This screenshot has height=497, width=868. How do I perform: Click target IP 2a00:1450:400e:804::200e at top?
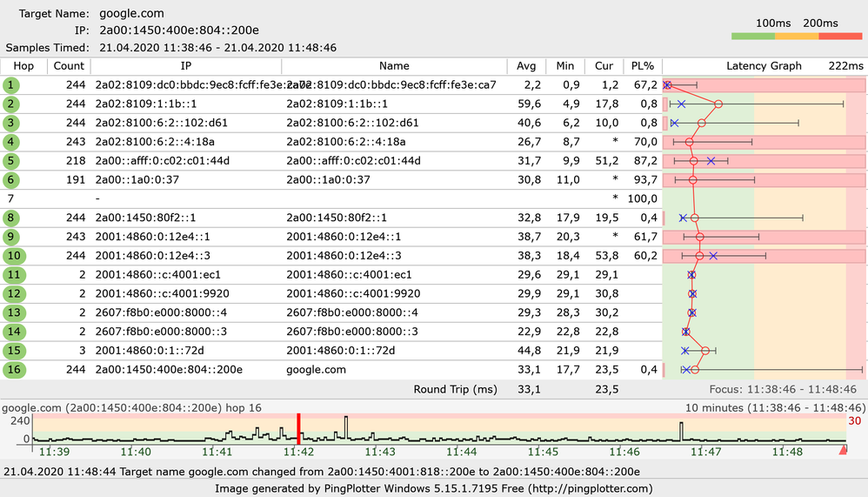179,30
